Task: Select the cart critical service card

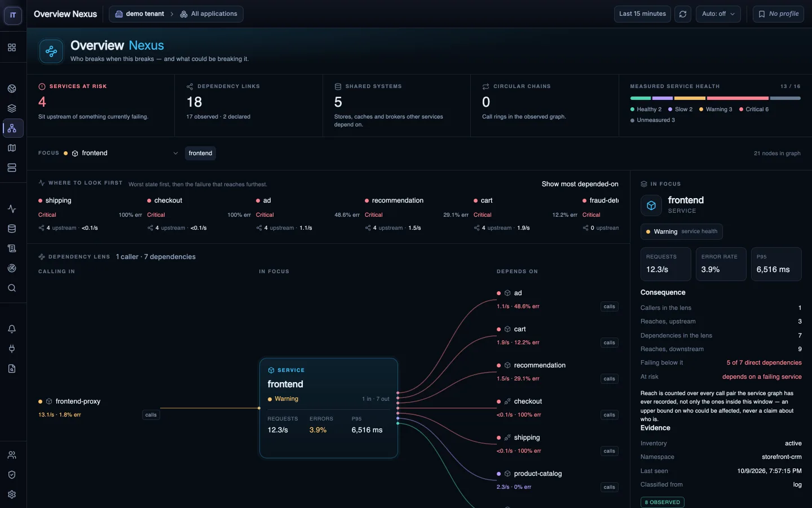Action: 526,214
